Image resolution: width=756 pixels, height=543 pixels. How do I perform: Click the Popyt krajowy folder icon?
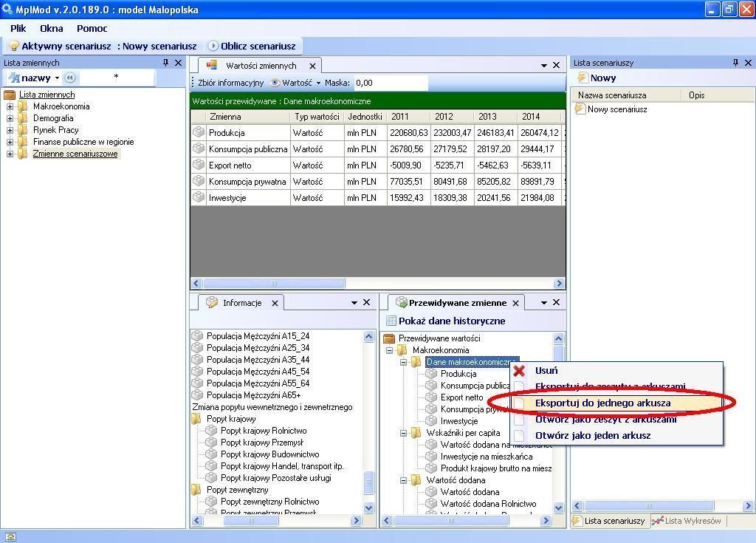[x=196, y=419]
